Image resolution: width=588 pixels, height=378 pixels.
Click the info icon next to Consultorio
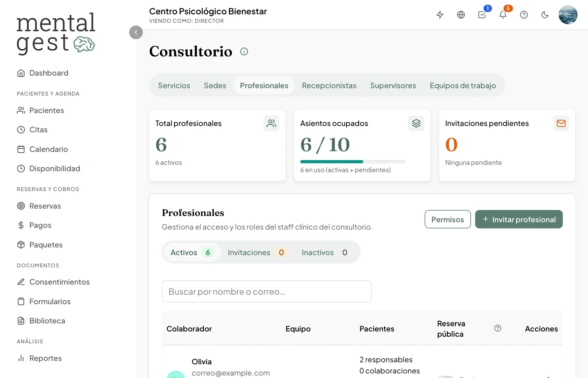244,51
